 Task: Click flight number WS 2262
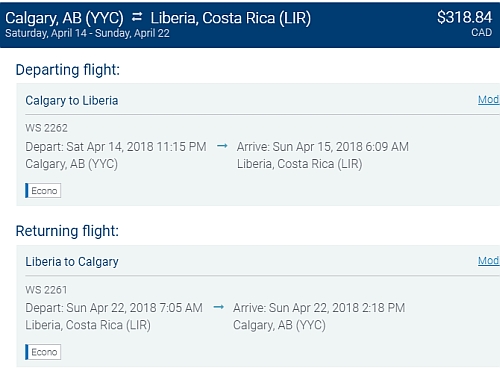(46, 128)
